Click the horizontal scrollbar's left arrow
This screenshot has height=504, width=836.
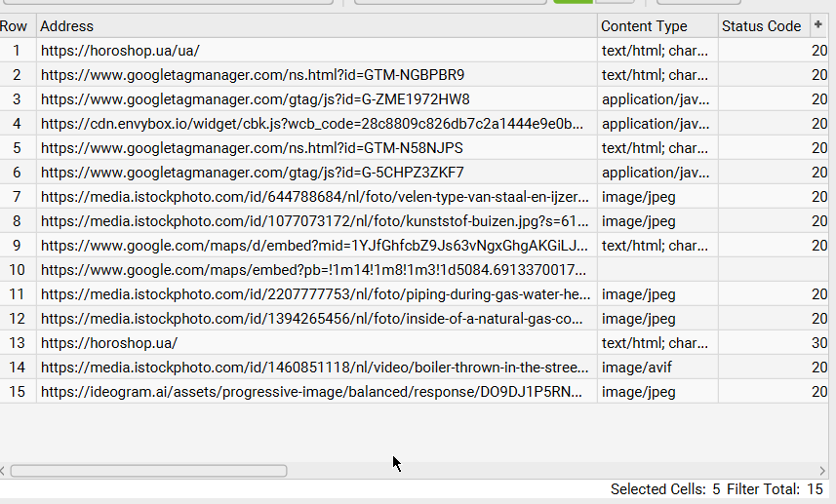(4, 471)
